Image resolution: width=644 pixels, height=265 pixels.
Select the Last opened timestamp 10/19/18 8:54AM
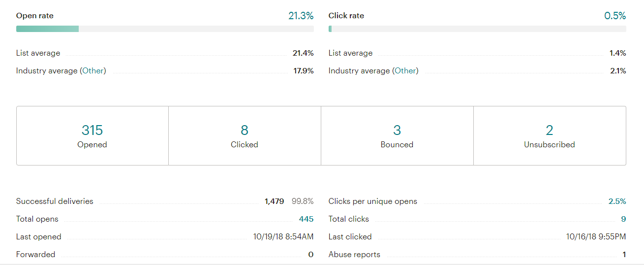tap(283, 237)
